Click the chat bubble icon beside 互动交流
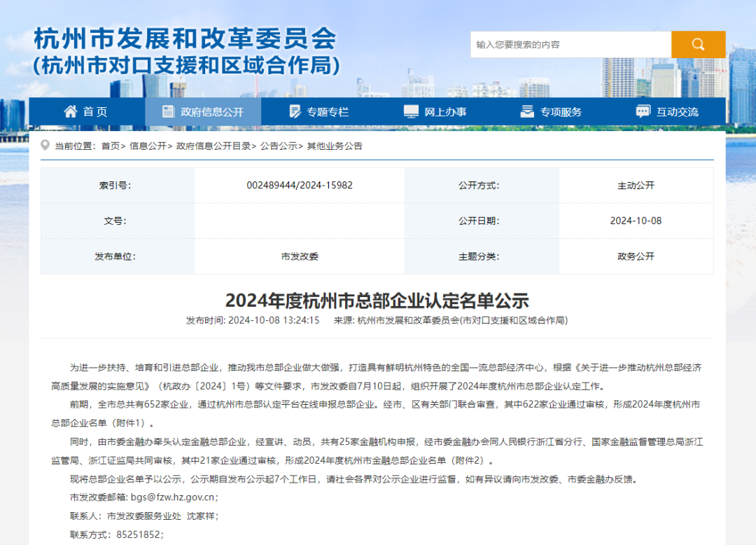This screenshot has height=545, width=756. coord(643,112)
